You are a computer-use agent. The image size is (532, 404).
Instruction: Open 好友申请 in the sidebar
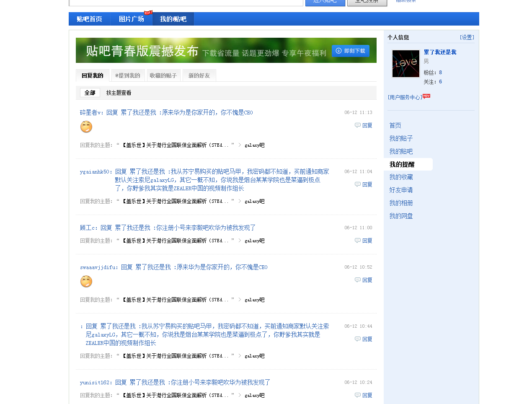coord(401,190)
